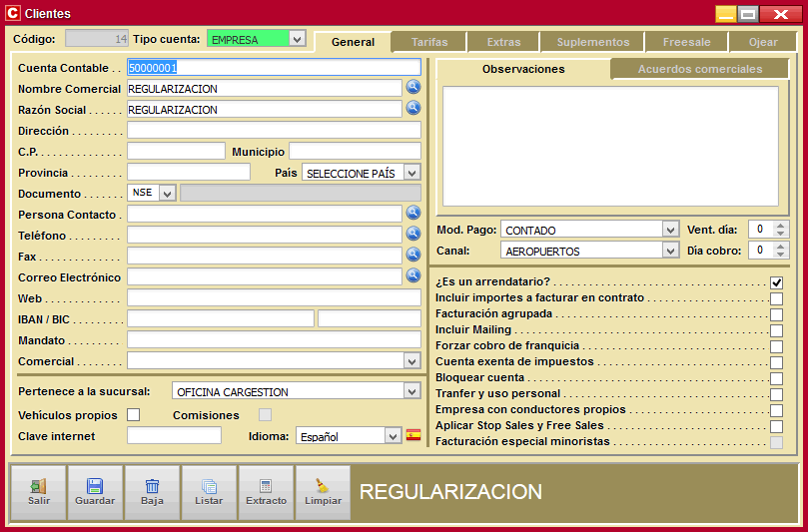Open the Extras tab
The height and width of the screenshot is (532, 808).
pos(503,42)
